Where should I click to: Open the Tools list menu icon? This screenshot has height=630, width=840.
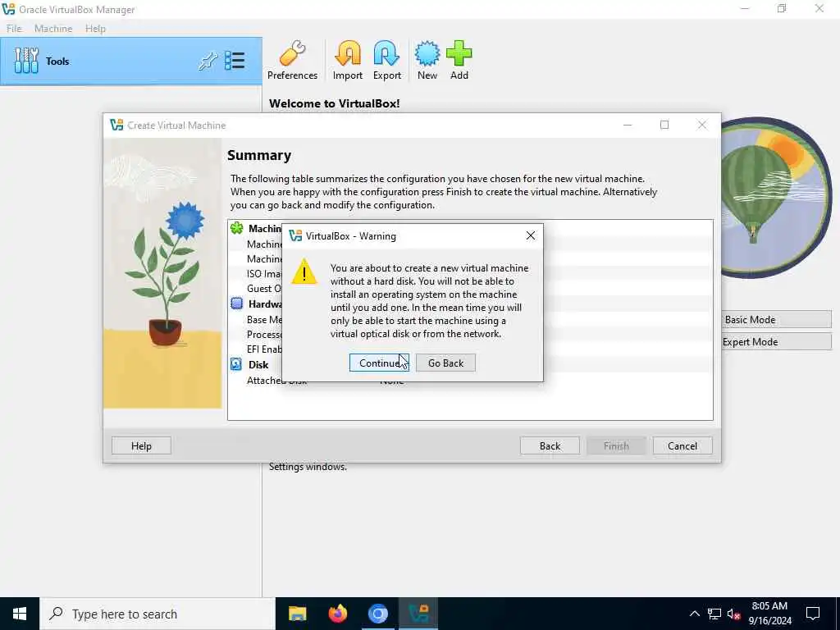click(235, 61)
